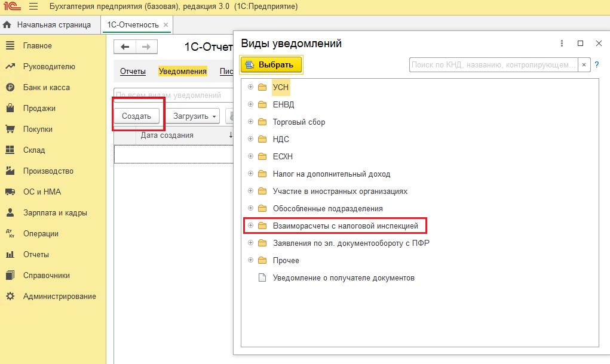This screenshot has height=364, width=610.
Task: Open the hamburger main menu
Action: [33, 7]
